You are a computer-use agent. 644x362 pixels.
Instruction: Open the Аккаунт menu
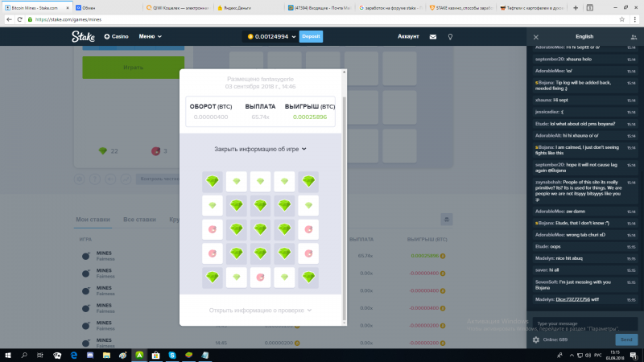point(408,36)
